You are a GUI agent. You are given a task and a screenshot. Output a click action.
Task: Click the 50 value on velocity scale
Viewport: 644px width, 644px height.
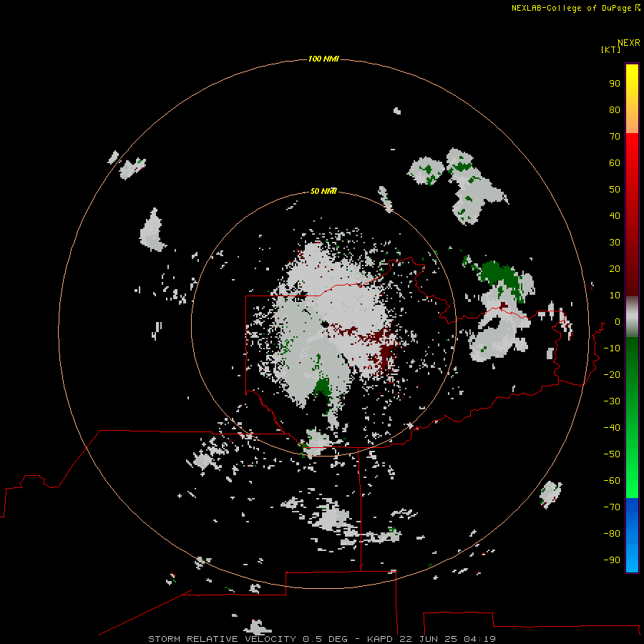point(615,190)
